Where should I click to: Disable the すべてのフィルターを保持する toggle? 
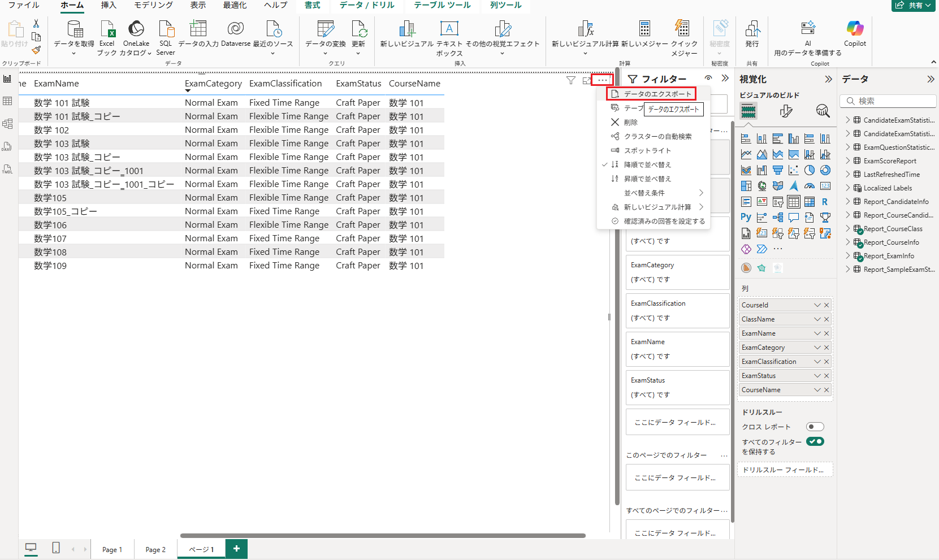815,441
